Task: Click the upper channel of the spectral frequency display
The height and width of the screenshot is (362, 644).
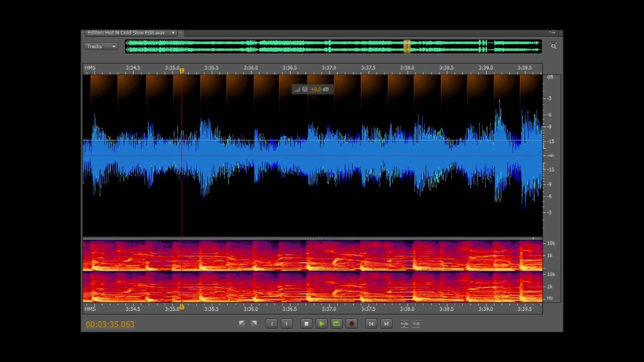Action: [312, 256]
